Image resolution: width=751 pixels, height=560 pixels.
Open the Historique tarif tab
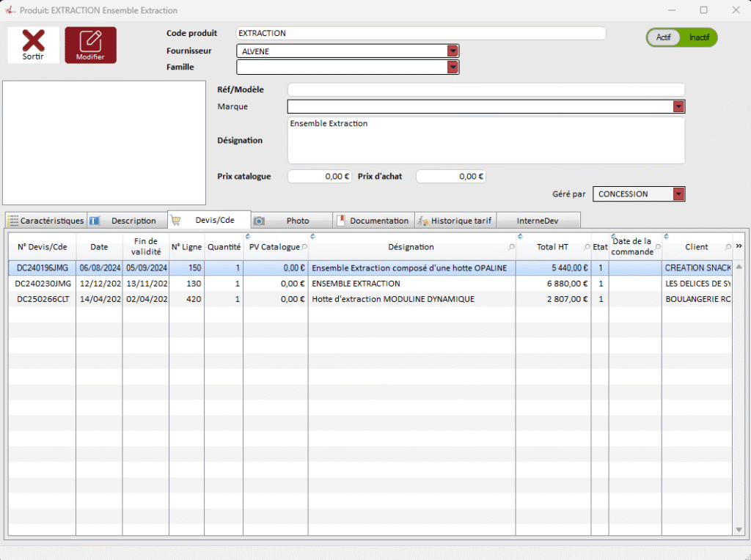(x=455, y=221)
